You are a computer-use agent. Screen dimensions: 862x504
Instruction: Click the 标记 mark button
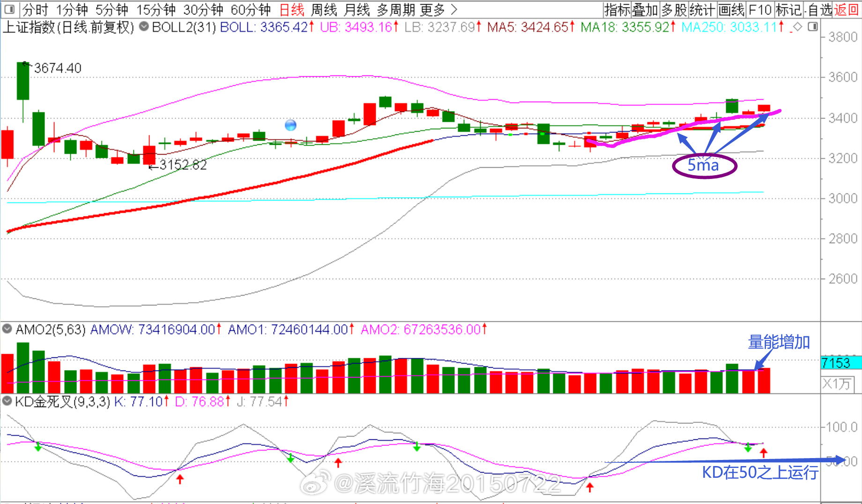click(x=789, y=9)
